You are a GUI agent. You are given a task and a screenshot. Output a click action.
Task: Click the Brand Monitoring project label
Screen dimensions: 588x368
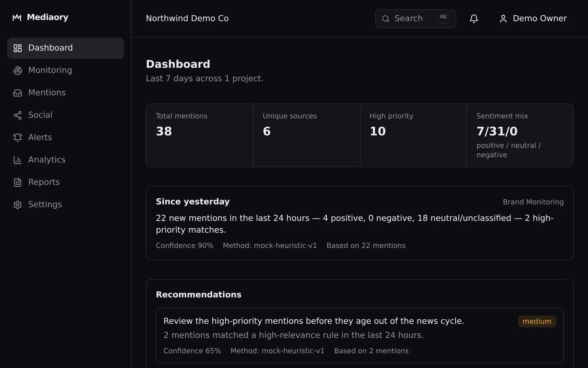pyautogui.click(x=533, y=202)
